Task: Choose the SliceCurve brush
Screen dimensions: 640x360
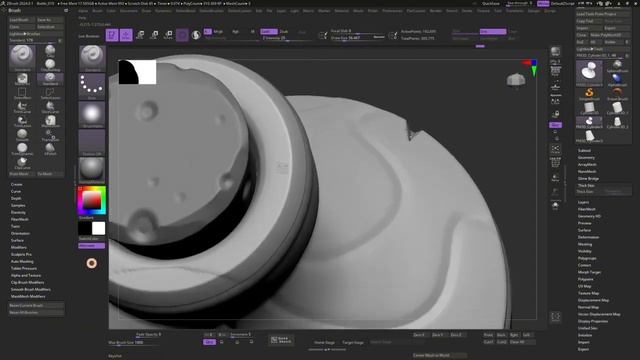Action: pos(50,107)
